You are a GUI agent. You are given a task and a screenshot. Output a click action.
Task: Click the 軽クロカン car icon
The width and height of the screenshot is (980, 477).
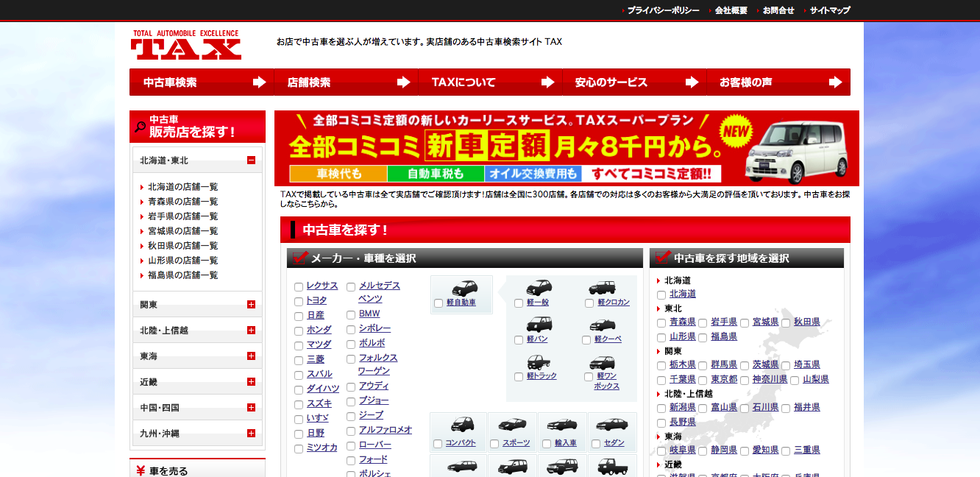click(x=602, y=288)
